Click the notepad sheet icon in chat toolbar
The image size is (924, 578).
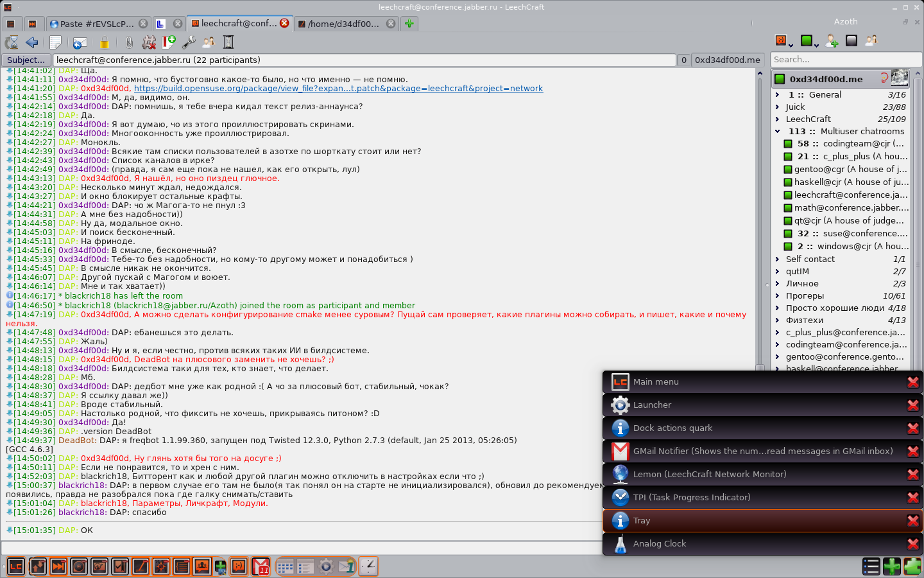click(55, 42)
